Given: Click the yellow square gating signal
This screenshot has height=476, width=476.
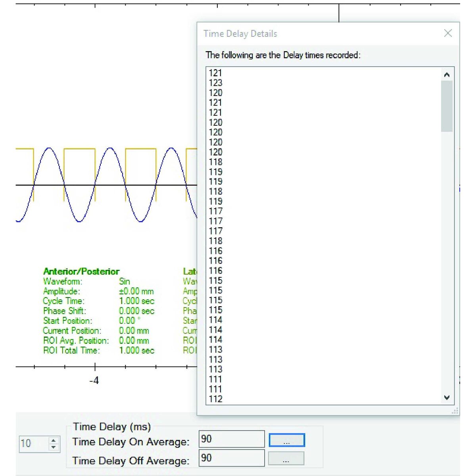Looking at the screenshot, I should (x=79, y=149).
